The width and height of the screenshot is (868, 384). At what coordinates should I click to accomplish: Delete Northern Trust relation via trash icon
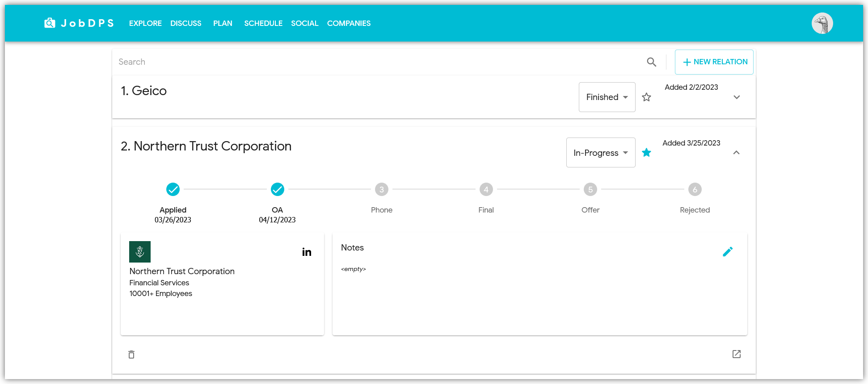click(x=131, y=355)
